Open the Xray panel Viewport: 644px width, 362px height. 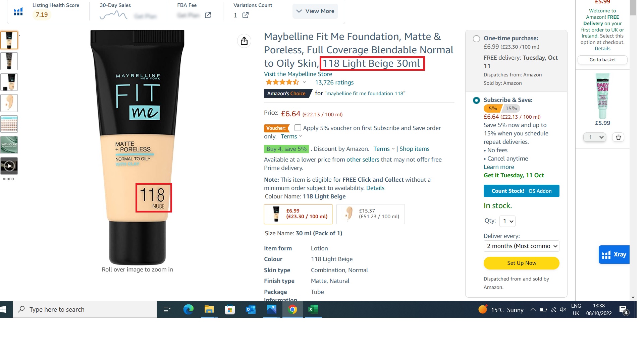point(614,254)
